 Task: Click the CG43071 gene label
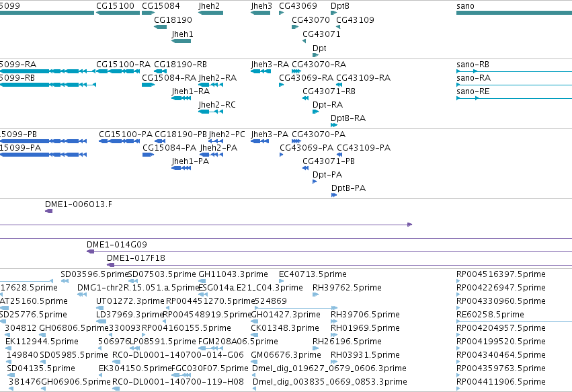tap(321, 34)
